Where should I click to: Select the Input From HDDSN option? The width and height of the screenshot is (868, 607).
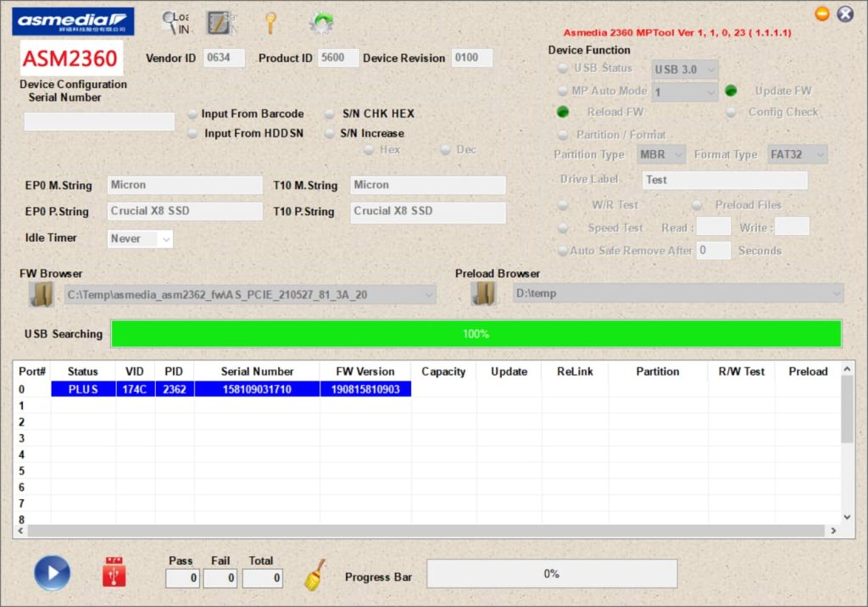tap(193, 134)
